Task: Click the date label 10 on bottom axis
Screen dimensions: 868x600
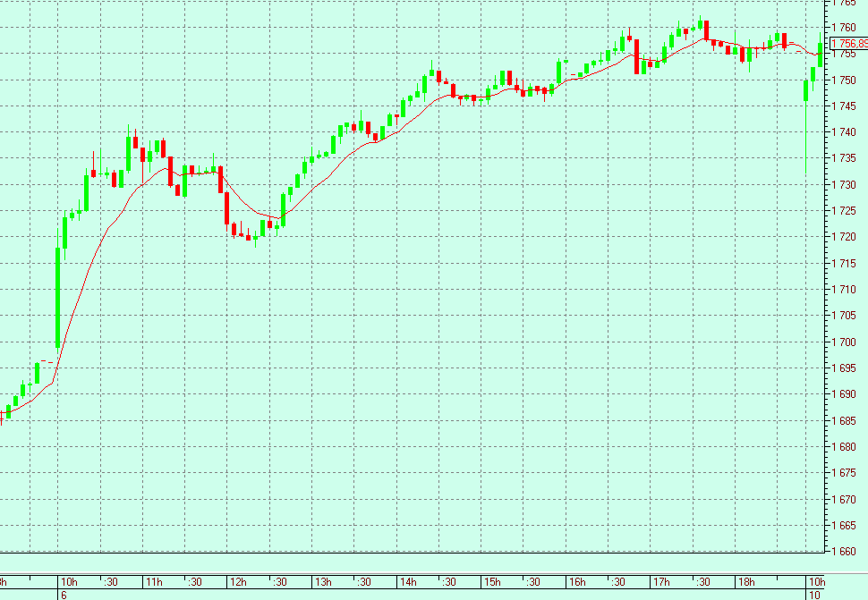Action: pos(816,595)
